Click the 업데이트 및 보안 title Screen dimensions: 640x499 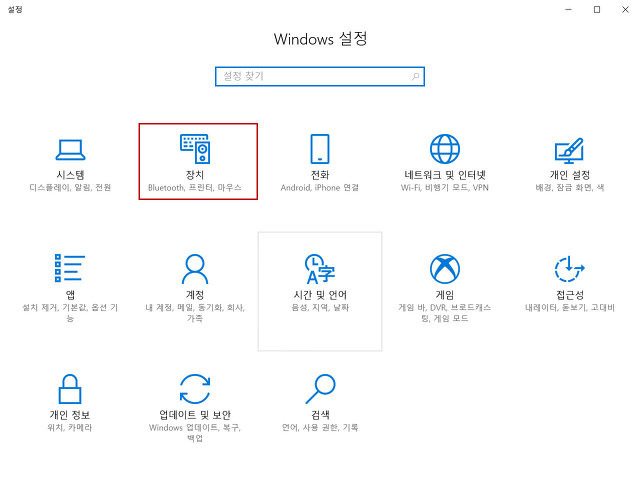[195, 415]
